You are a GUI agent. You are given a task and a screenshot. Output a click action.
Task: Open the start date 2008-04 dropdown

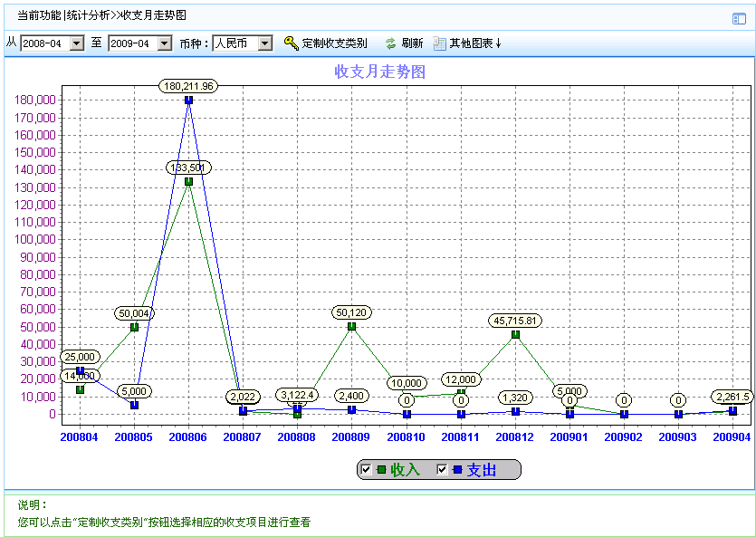(x=76, y=43)
